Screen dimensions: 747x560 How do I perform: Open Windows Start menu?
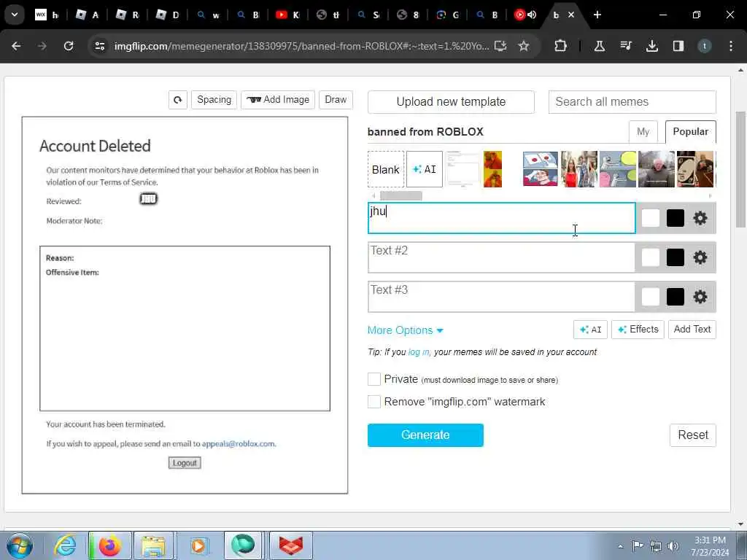pos(20,545)
